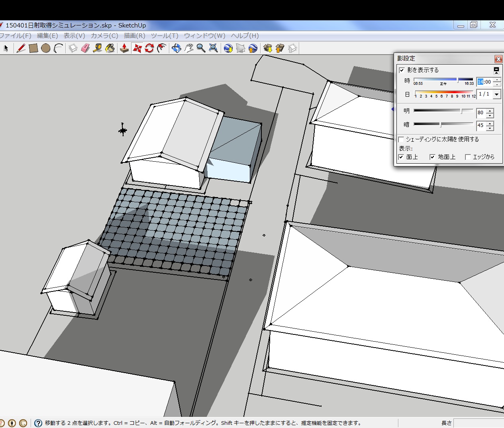Click the Add Location globe icon
Image resolution: width=504 pixels, height=428 pixels.
228,48
